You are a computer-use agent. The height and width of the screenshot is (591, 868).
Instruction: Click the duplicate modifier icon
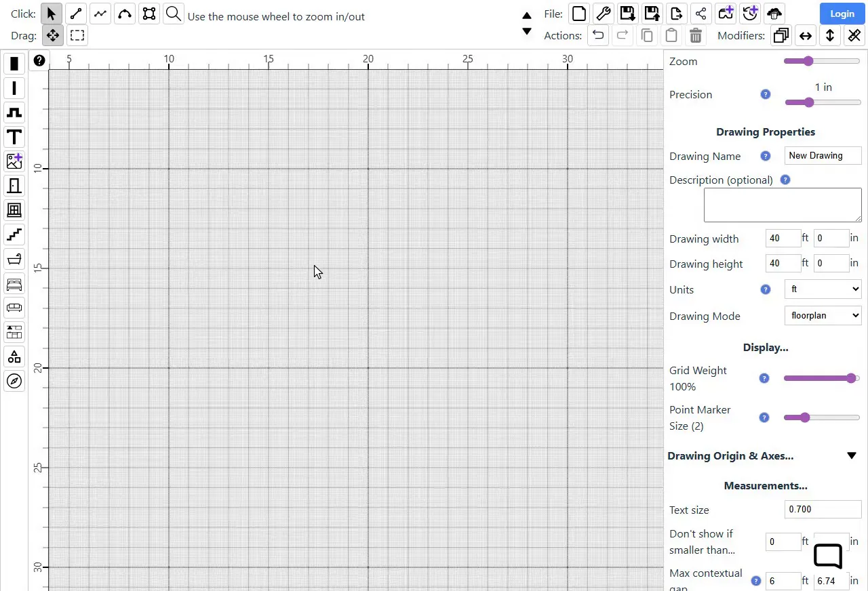781,35
